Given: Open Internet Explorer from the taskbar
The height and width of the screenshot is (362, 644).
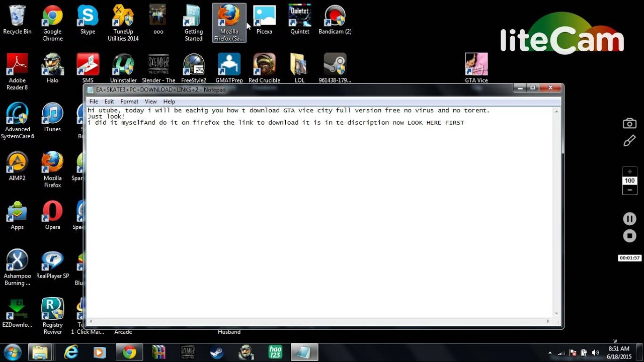Looking at the screenshot, I should point(71,352).
